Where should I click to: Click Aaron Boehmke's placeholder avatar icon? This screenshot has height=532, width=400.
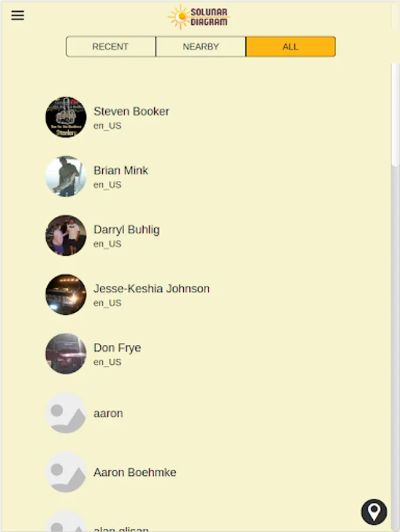[66, 472]
